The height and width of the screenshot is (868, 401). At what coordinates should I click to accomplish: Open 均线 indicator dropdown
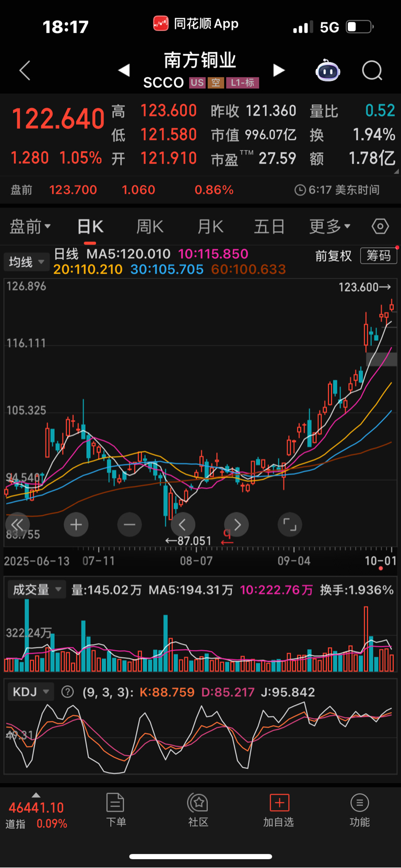click(x=27, y=261)
